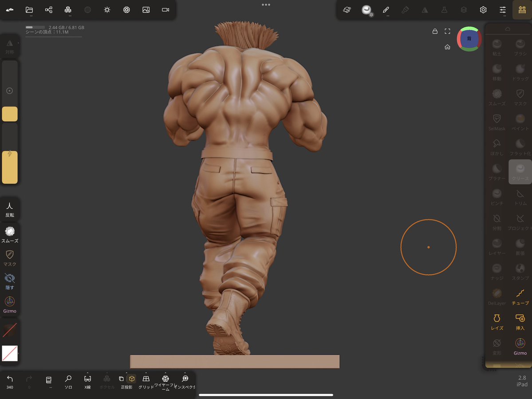This screenshot has width=532, height=399.
Task: Click the greyed Redo arrow
Action: click(x=29, y=382)
